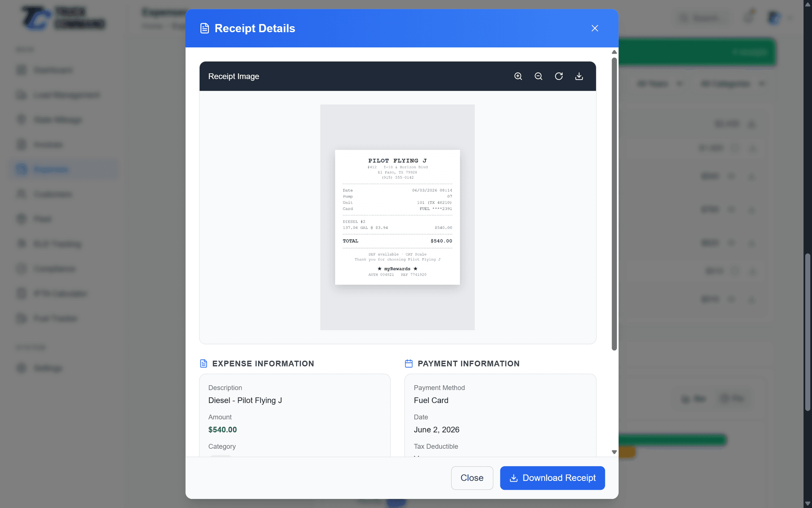Click the blue Download Receipt button
Image resolution: width=812 pixels, height=508 pixels.
coord(552,478)
